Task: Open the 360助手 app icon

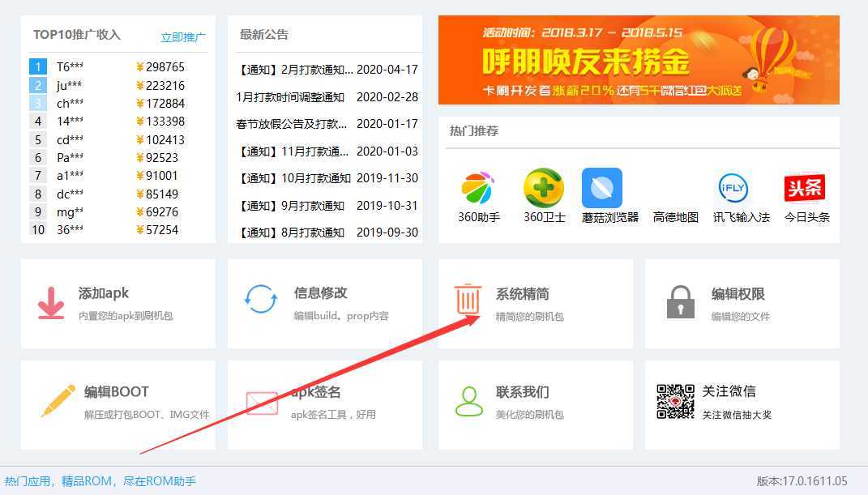Action: pos(477,188)
